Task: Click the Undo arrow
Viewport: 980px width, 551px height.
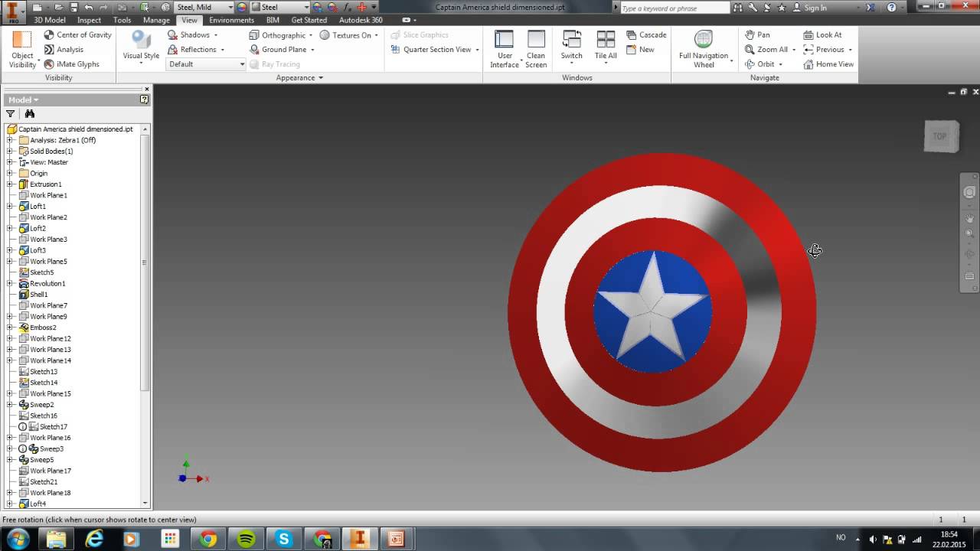Action: (x=89, y=7)
